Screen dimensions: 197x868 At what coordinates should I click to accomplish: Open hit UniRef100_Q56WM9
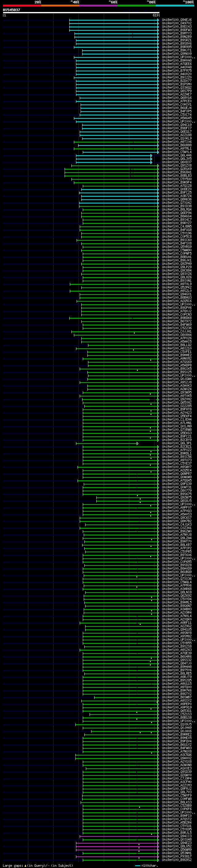click(176, 850)
